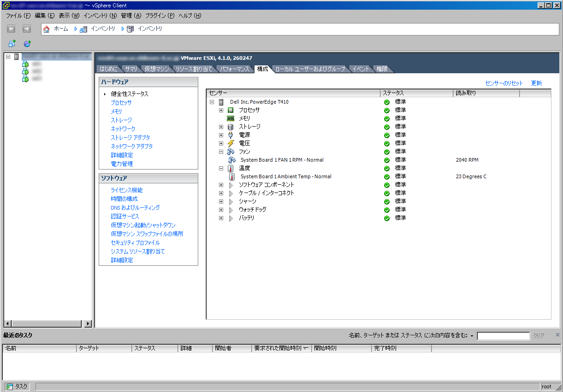This screenshot has width=563, height=392.
Task: Collapse the ファン sensor node
Action: 221,152
